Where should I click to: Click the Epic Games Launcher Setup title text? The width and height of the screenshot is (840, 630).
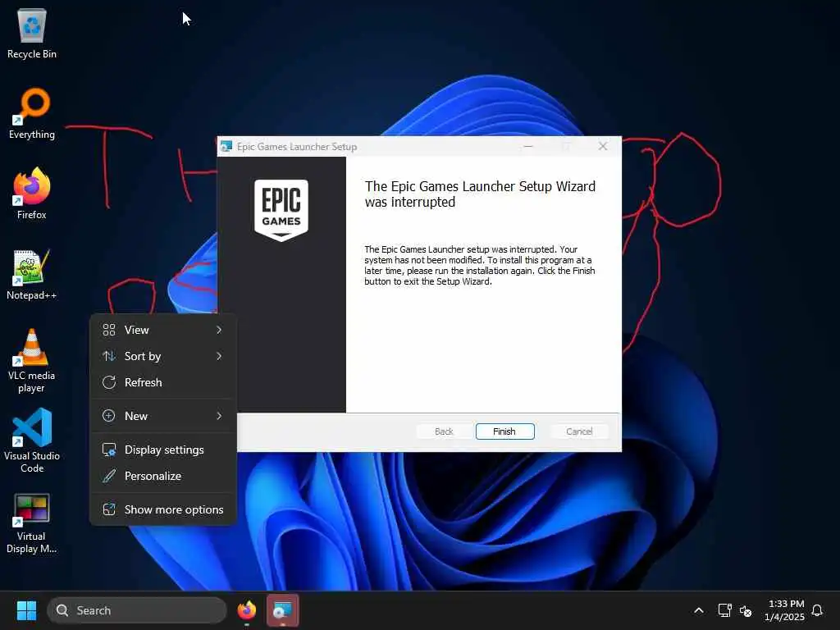point(297,147)
